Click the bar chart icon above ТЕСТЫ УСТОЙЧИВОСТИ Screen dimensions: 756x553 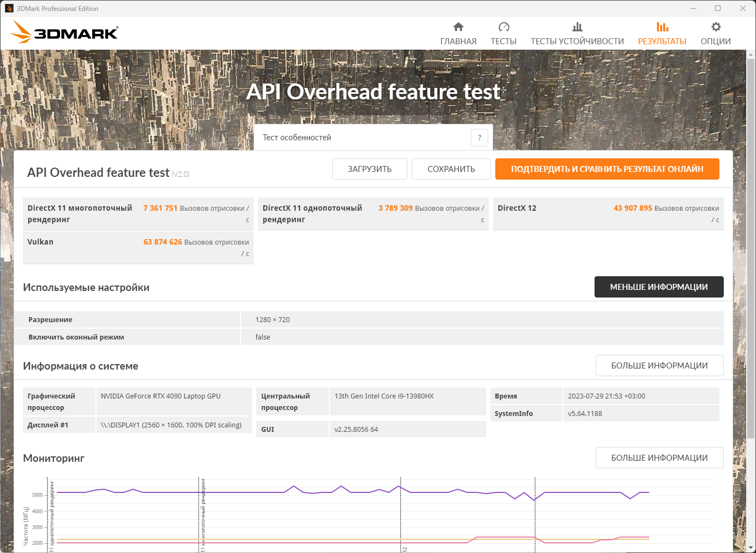tap(577, 27)
